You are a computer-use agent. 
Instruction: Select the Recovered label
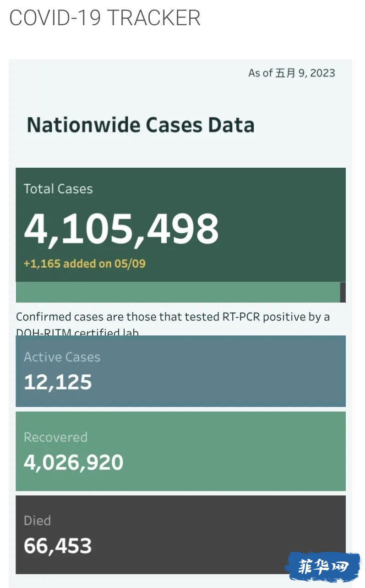pos(55,437)
